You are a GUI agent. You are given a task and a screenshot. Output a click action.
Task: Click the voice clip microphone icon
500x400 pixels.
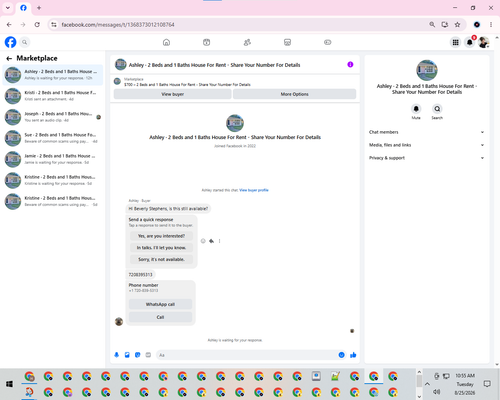point(117,355)
